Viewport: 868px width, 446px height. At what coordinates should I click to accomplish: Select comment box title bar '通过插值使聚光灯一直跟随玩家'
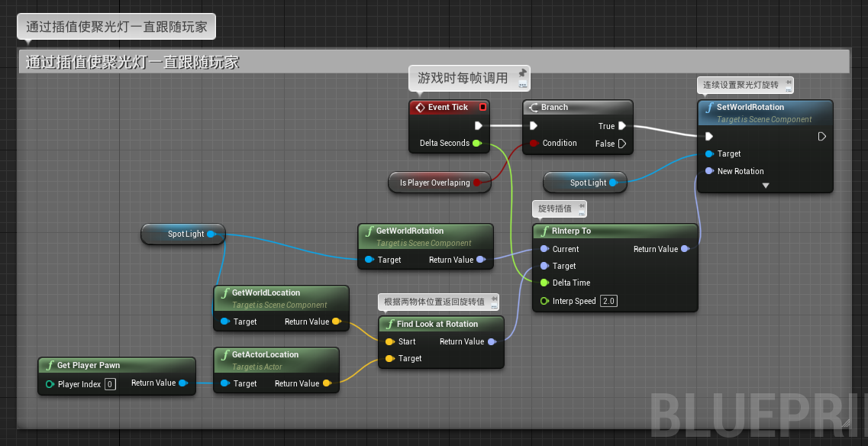click(x=434, y=62)
